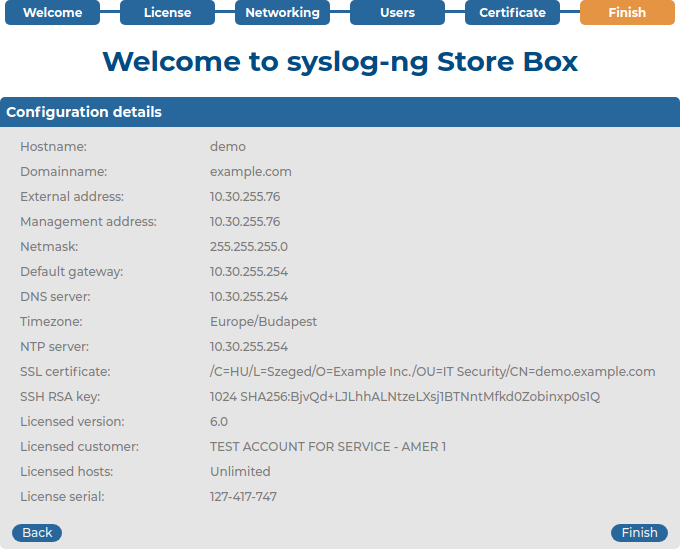The image size is (680, 549).
Task: Select the SSH RSA key fingerprint
Action: click(x=405, y=397)
